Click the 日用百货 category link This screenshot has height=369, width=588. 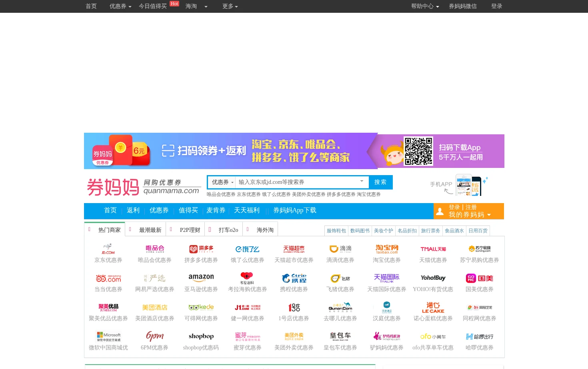(x=478, y=231)
